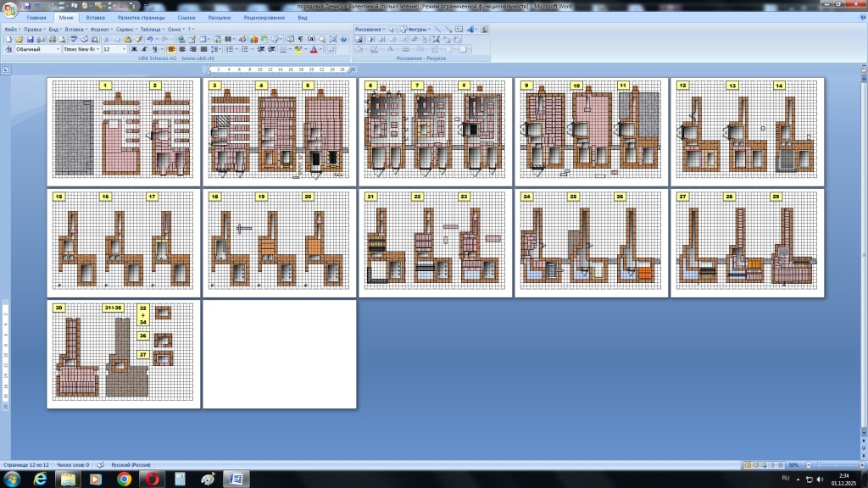Switch to the Вставка ribbon tab
The width and height of the screenshot is (868, 488).
tap(96, 17)
